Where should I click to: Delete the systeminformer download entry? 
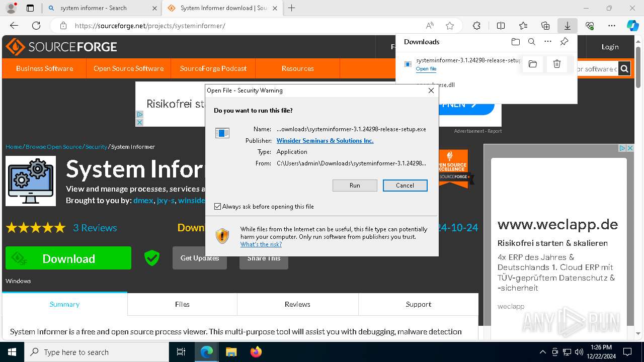click(557, 64)
